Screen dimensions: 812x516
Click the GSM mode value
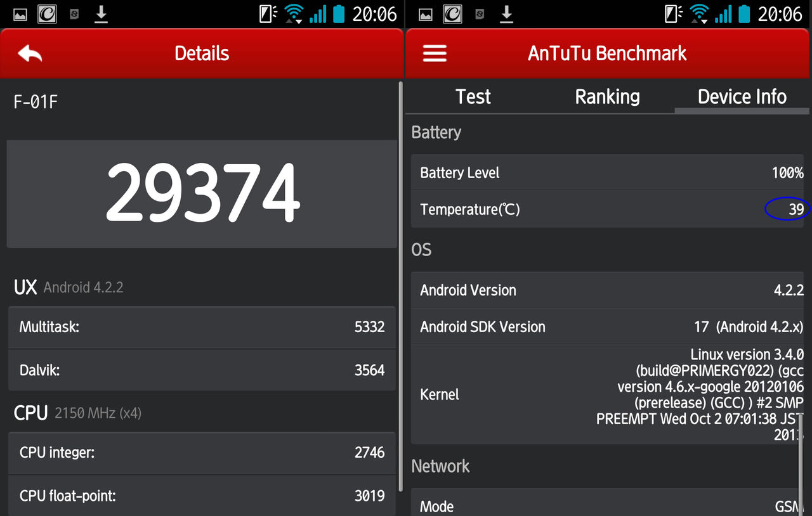pyautogui.click(x=789, y=506)
